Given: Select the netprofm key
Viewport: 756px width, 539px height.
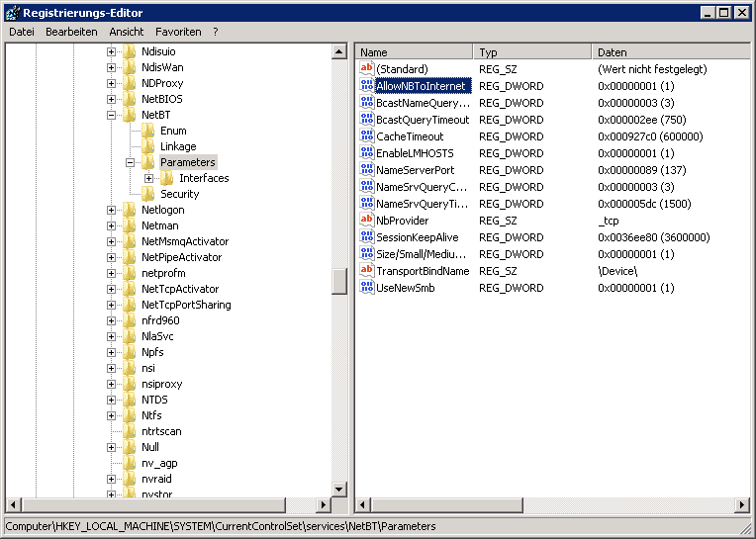Looking at the screenshot, I should point(163,273).
